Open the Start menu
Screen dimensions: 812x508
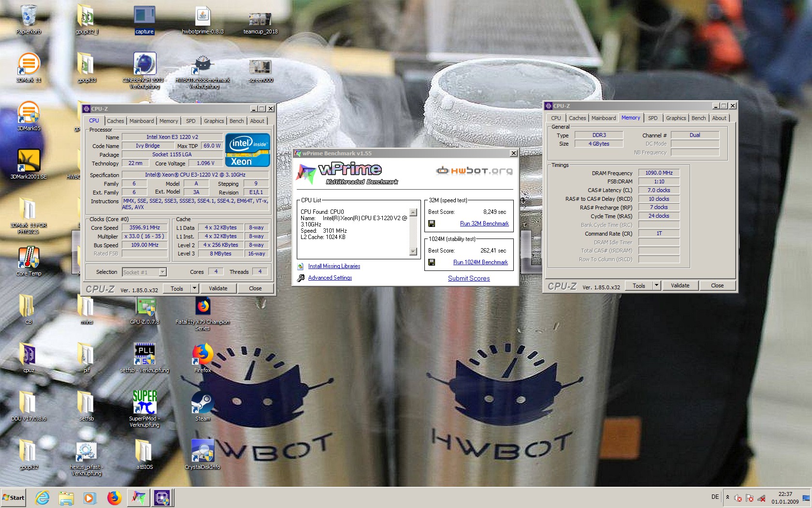[13, 497]
